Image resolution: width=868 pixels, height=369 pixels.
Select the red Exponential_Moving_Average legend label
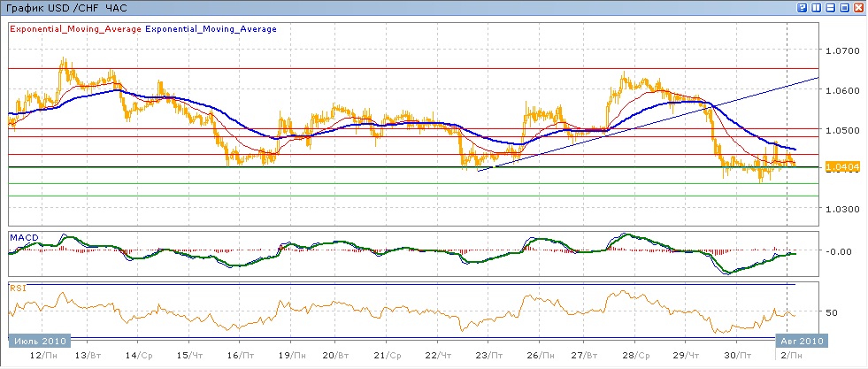(x=75, y=29)
